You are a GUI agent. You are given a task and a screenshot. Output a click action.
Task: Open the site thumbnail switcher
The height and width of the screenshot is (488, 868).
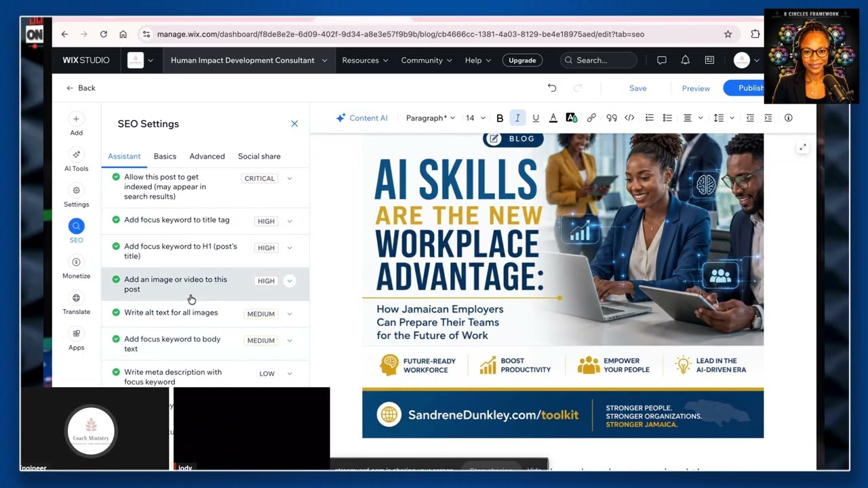click(x=140, y=60)
